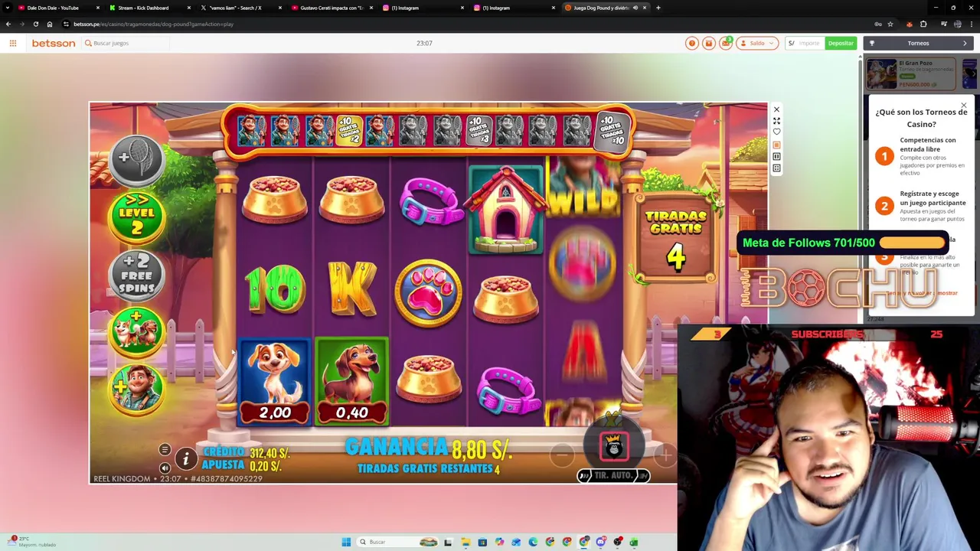Go to the browser home page

50,24
